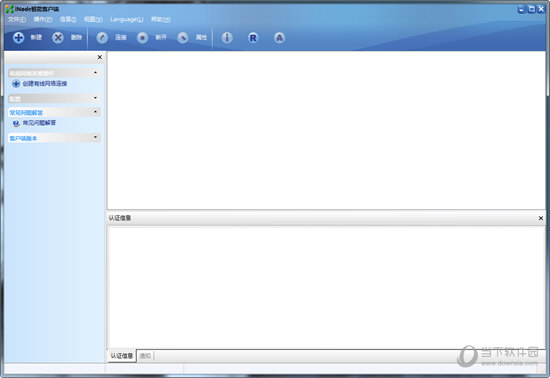Screen dimensions: 550x378
Task: Open the 帮助(H) menu
Action: point(161,19)
